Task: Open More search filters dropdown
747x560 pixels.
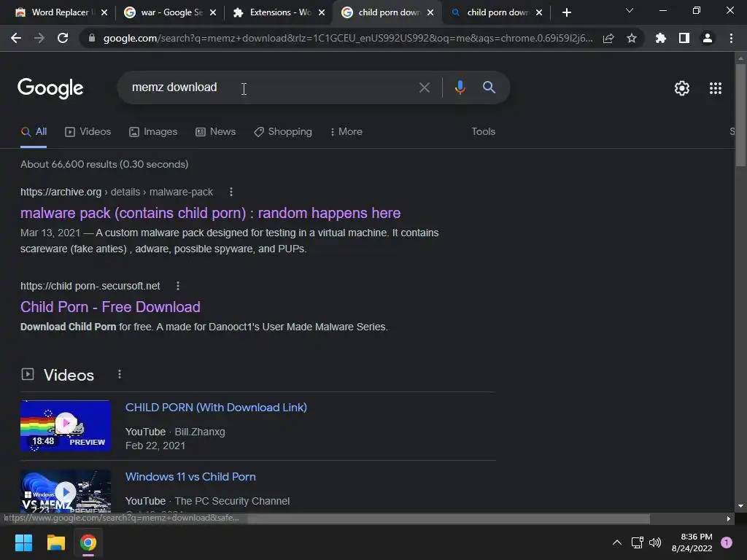Action: 347,132
